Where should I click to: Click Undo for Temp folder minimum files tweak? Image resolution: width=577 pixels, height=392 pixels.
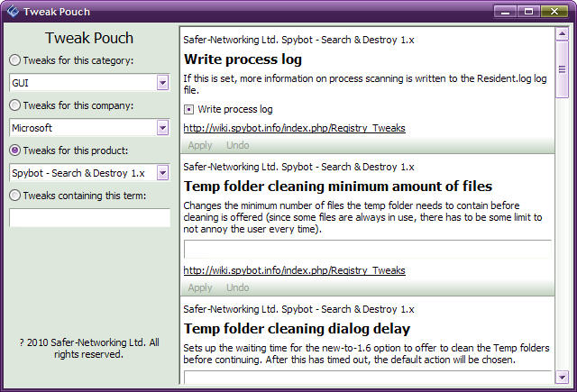click(x=238, y=287)
